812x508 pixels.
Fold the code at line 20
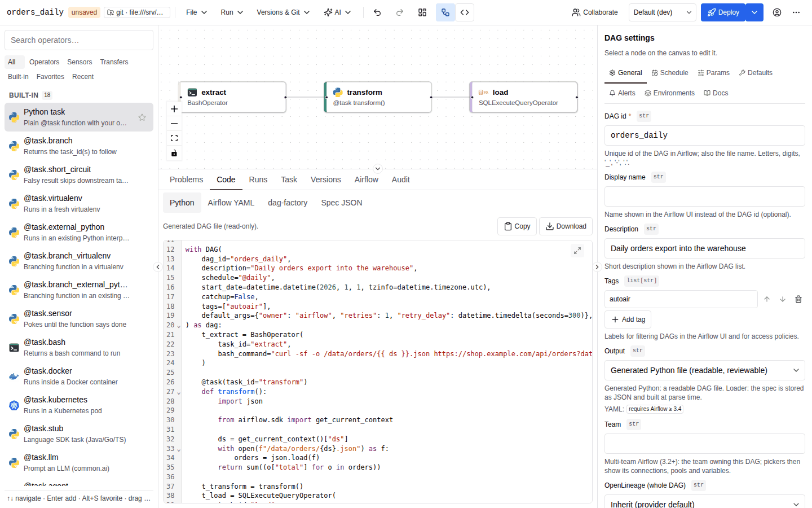click(179, 326)
